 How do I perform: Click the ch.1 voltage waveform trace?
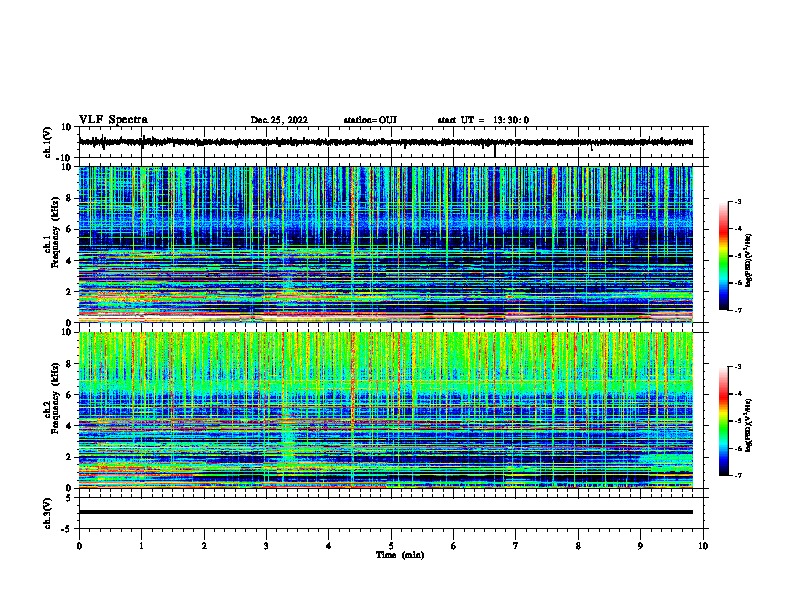point(385,142)
